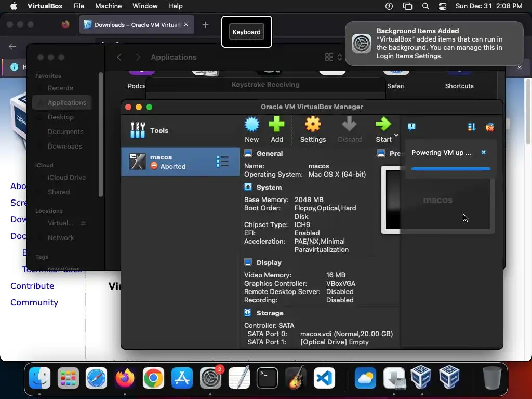Screen dimensions: 532x399
Task: Open Finder from the Dock
Action: pos(39,378)
